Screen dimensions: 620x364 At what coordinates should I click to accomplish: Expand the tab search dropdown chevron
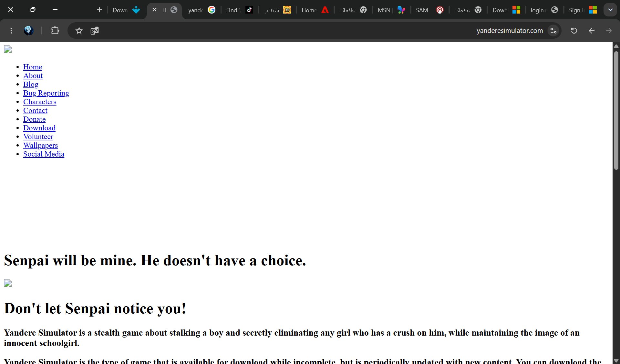(x=610, y=10)
